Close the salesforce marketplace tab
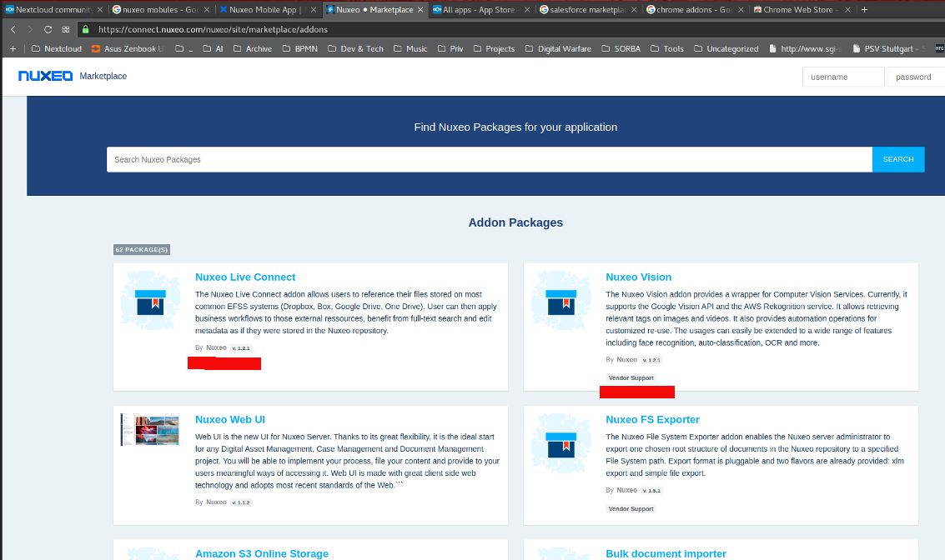 [x=634, y=10]
